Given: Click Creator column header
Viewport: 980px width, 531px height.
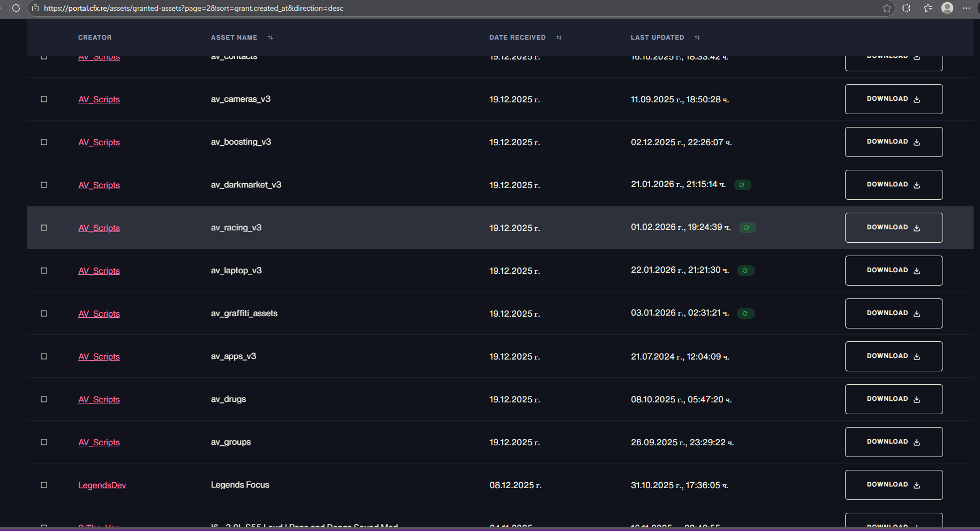Looking at the screenshot, I should (x=95, y=38).
